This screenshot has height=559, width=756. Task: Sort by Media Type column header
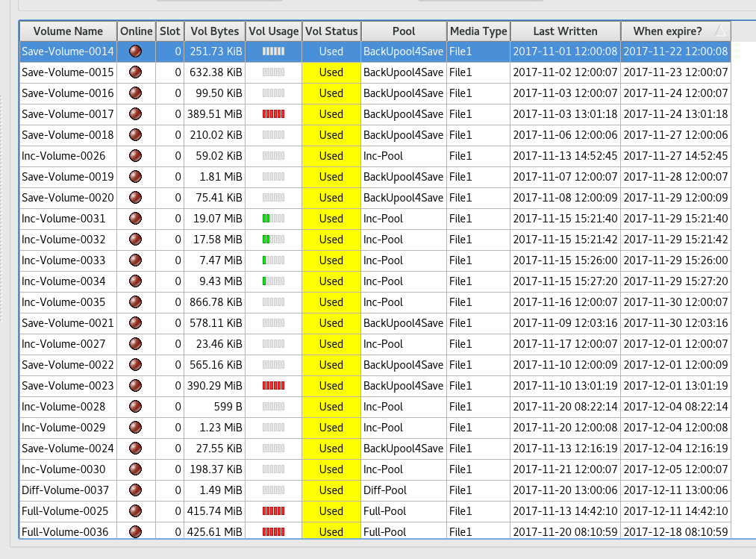click(x=478, y=31)
